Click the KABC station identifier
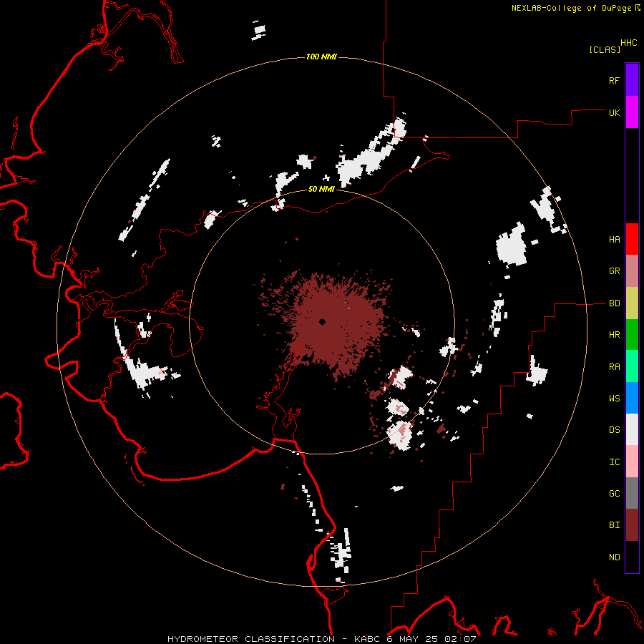This screenshot has height=644, width=644. (x=367, y=639)
